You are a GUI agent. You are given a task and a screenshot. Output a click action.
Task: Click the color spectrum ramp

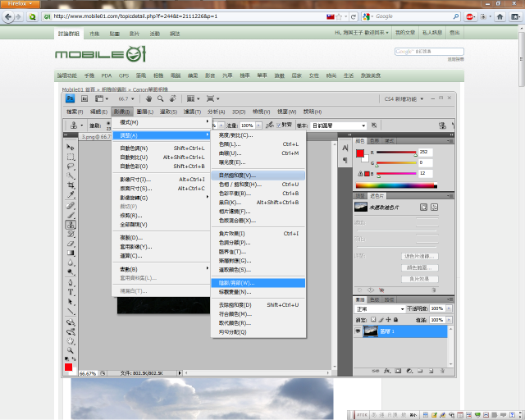396,185
